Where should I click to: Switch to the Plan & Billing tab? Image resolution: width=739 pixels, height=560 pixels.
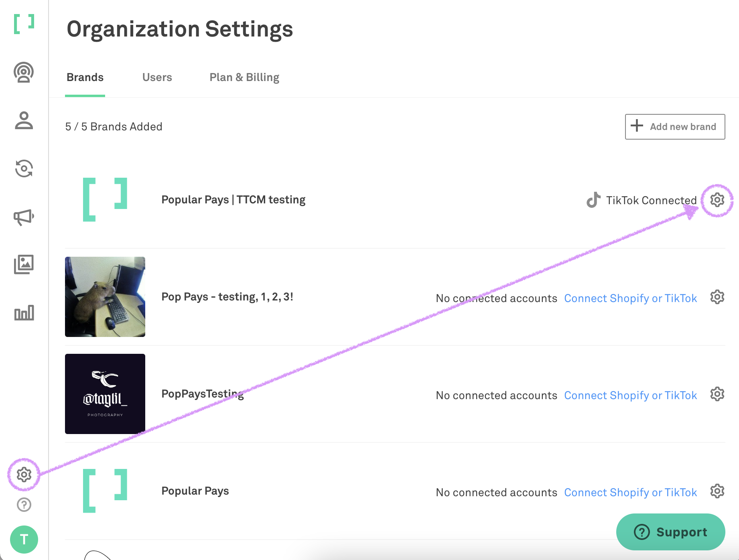pos(244,77)
